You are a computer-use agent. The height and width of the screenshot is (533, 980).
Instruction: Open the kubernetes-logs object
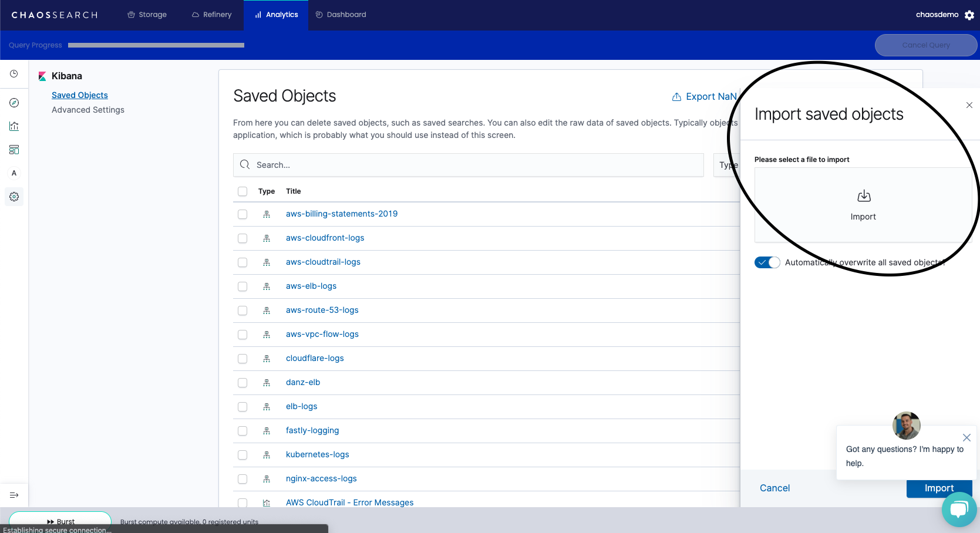317,454
